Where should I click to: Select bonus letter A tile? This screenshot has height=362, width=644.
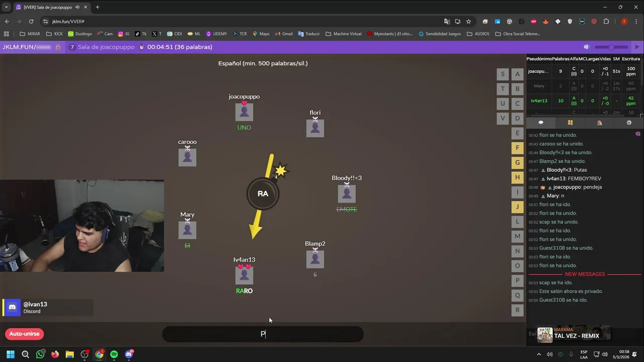(x=517, y=74)
